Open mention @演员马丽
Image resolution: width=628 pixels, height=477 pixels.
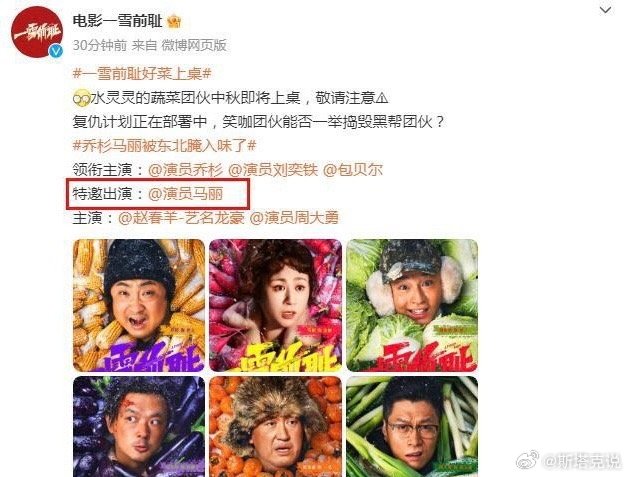click(185, 194)
